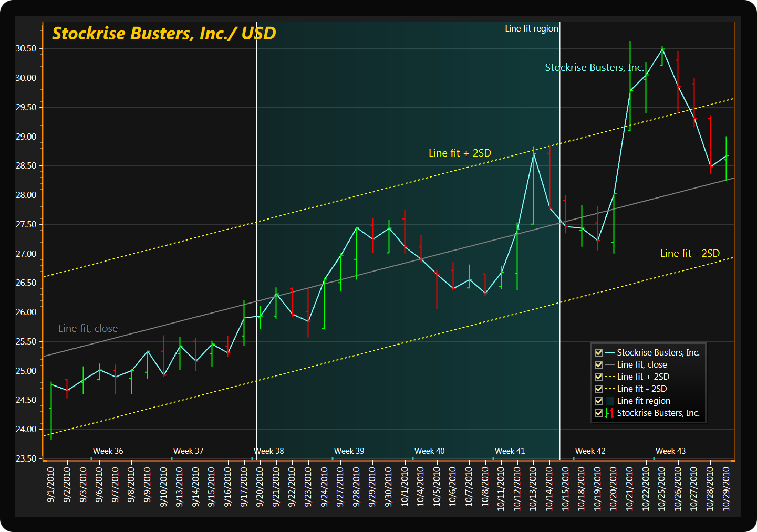Click the 'Line fit region' annotation at top
Screen dimensions: 757x532
coord(531,29)
